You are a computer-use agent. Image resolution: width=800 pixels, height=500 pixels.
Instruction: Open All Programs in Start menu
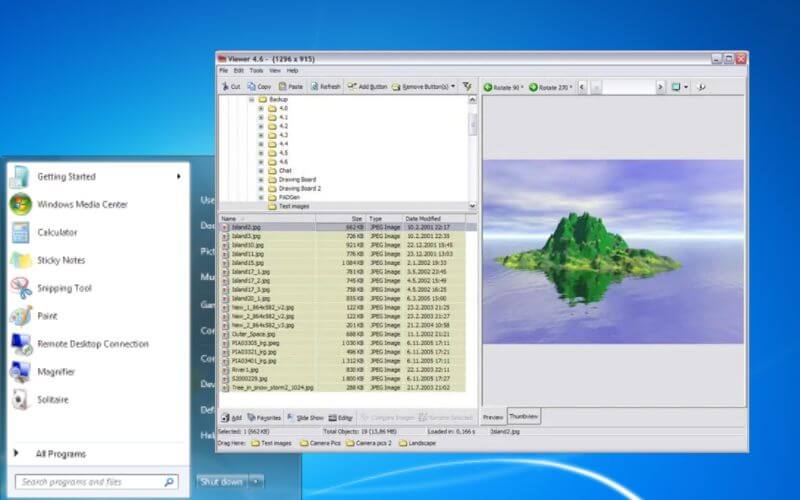tap(60, 454)
